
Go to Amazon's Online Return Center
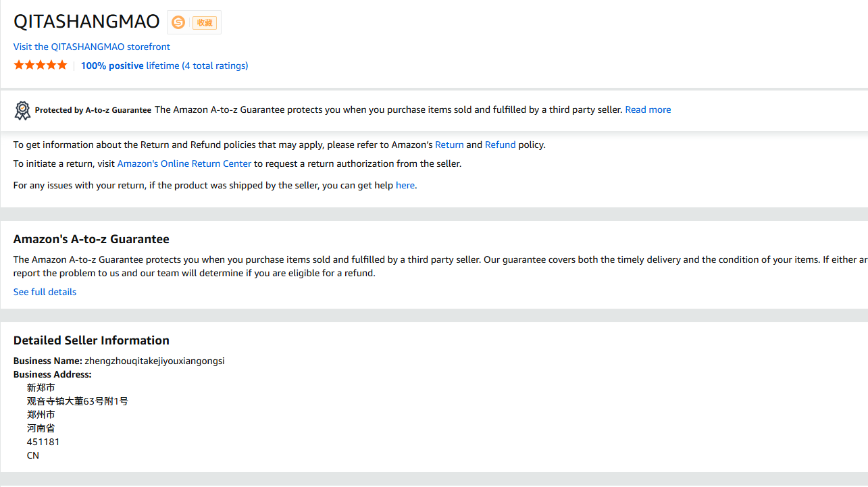[x=184, y=163]
